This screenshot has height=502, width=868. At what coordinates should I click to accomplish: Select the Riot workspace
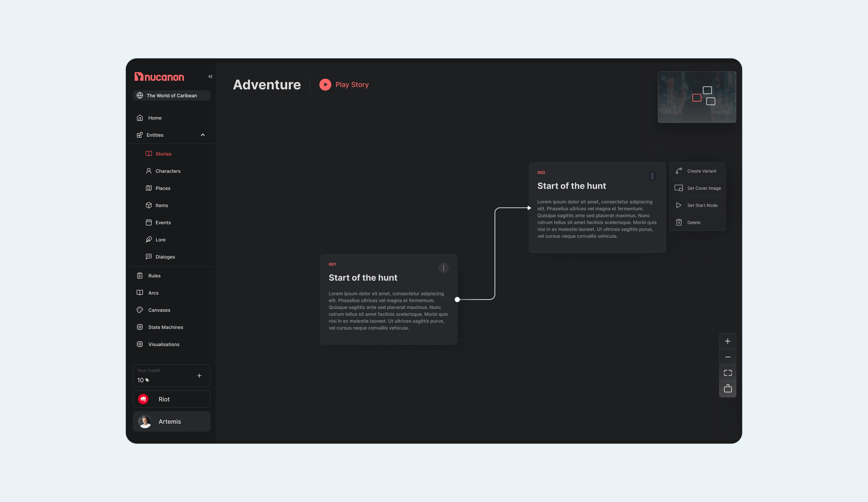coord(171,399)
